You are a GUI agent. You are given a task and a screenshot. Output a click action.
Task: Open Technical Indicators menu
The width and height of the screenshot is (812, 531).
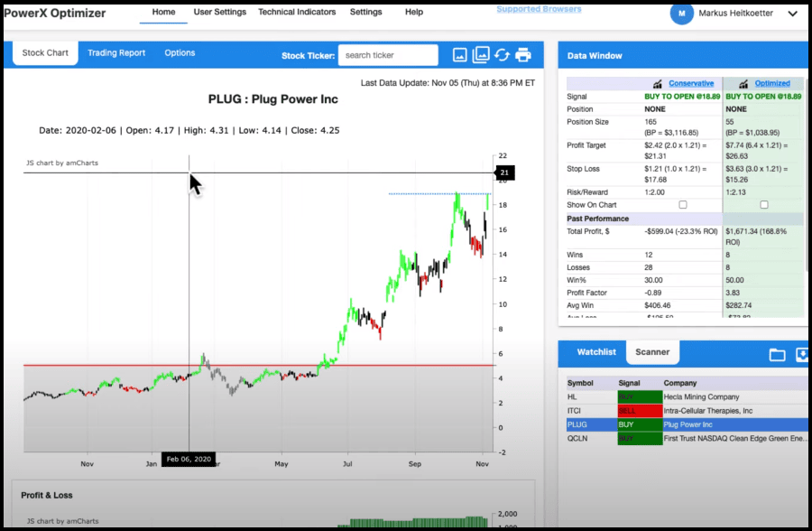(297, 12)
